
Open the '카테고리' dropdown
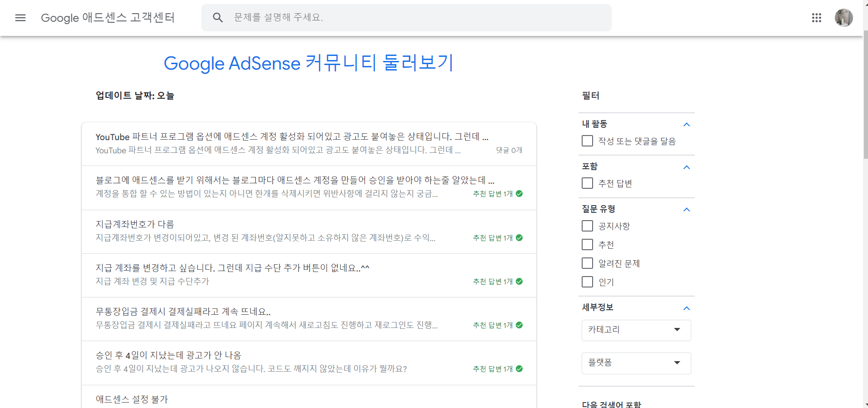click(x=636, y=330)
